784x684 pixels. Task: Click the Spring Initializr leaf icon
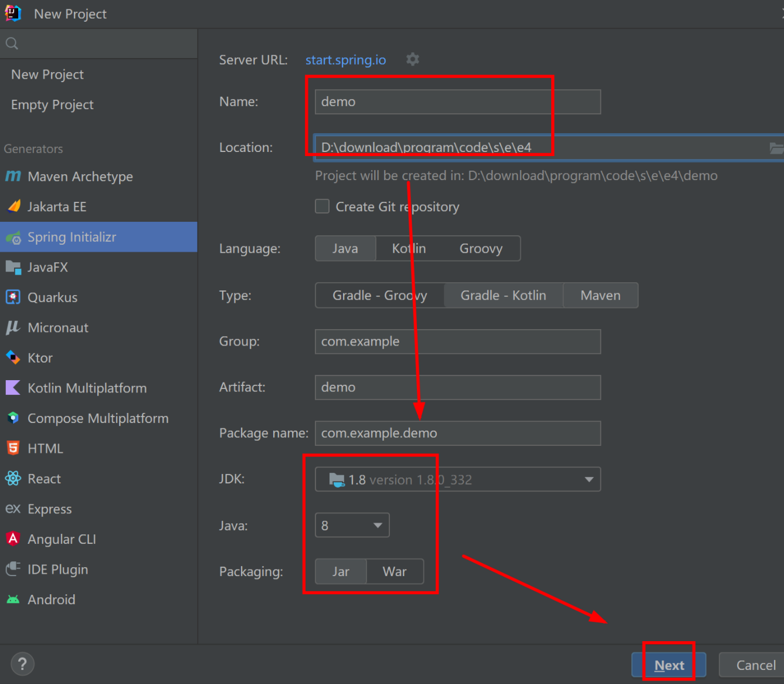pyautogui.click(x=13, y=238)
